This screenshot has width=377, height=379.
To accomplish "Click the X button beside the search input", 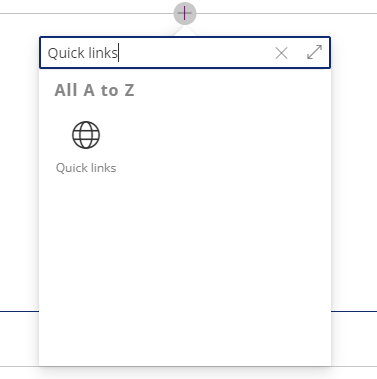I will tap(281, 53).
